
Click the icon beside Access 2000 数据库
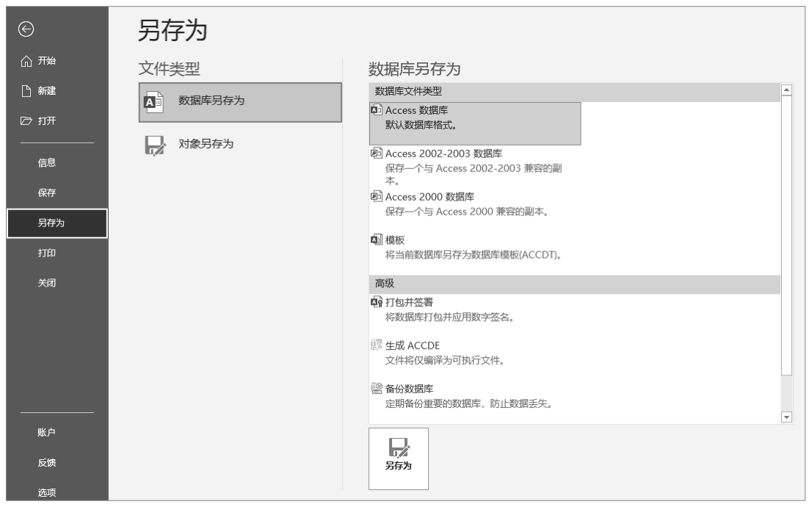tap(377, 196)
